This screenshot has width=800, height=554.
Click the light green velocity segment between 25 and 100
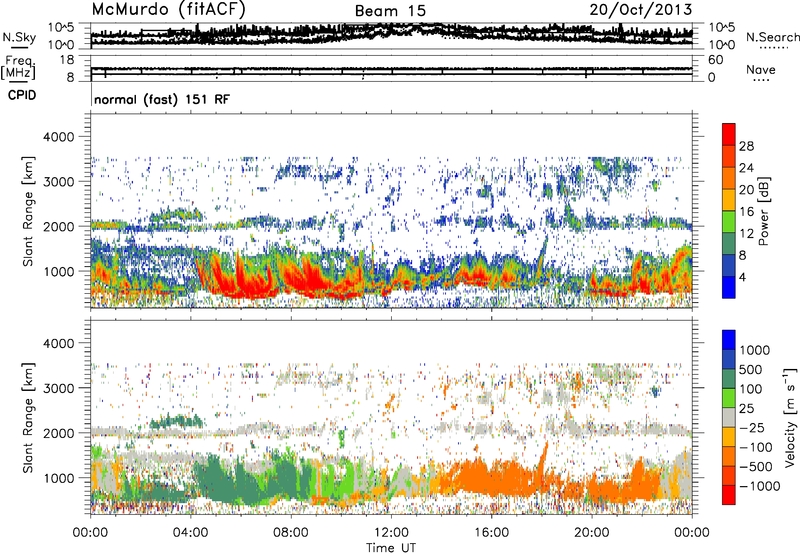(x=729, y=398)
